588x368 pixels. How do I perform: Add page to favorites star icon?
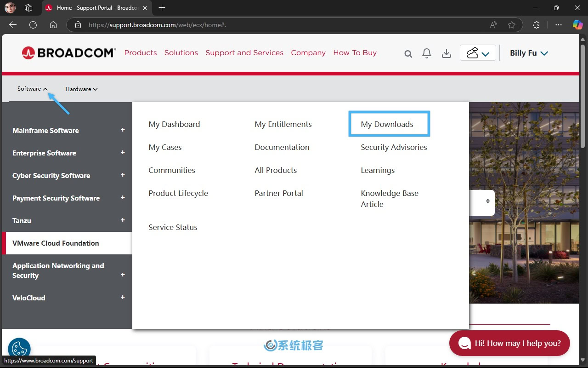pyautogui.click(x=512, y=25)
